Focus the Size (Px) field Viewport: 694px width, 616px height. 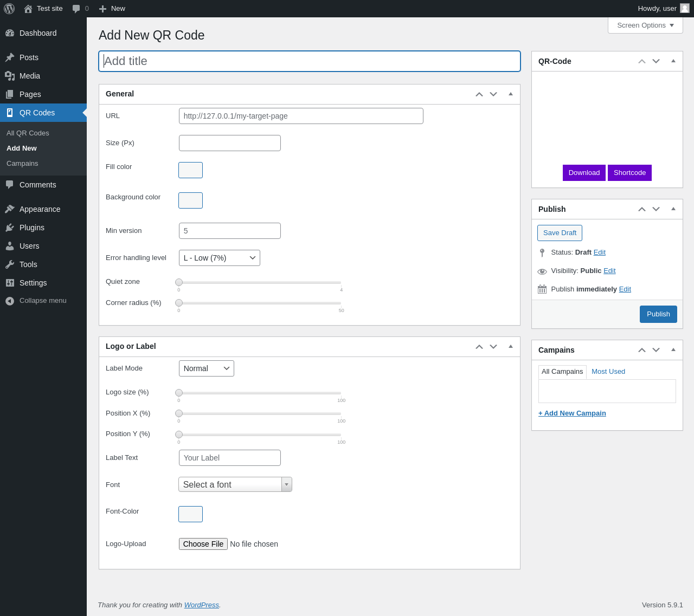pyautogui.click(x=230, y=143)
